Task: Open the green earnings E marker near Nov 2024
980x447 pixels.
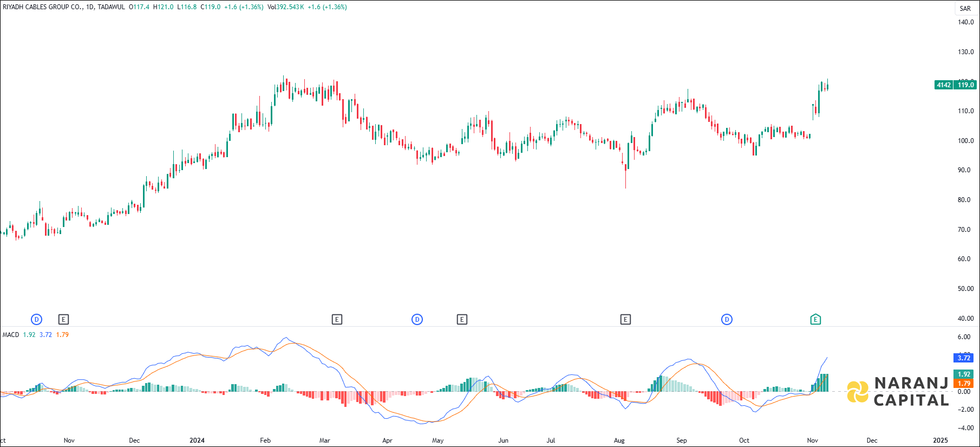Action: pos(815,320)
